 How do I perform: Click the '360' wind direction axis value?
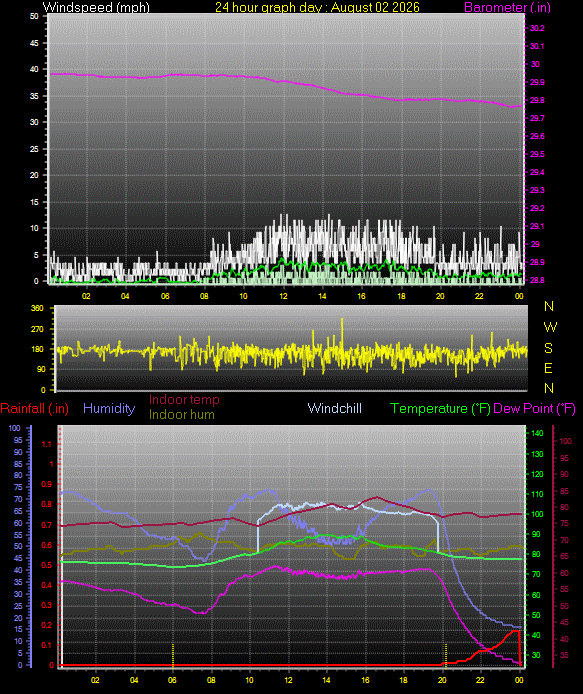[38, 308]
